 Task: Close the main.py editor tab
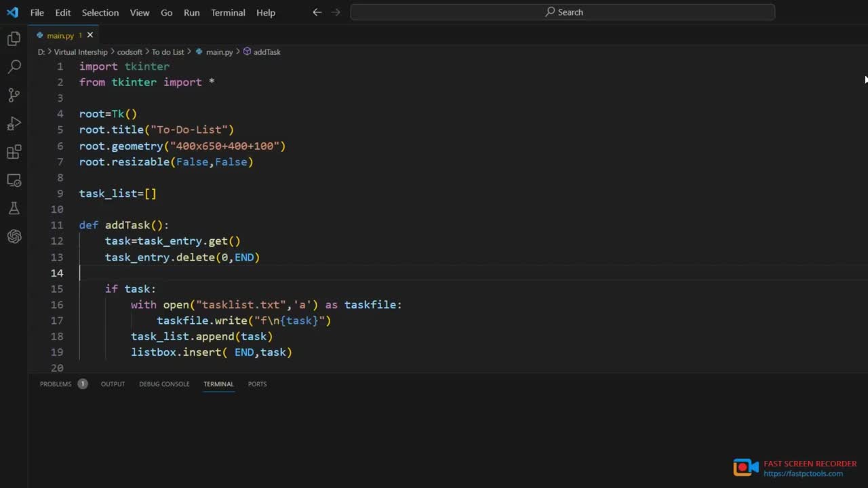pos(90,35)
